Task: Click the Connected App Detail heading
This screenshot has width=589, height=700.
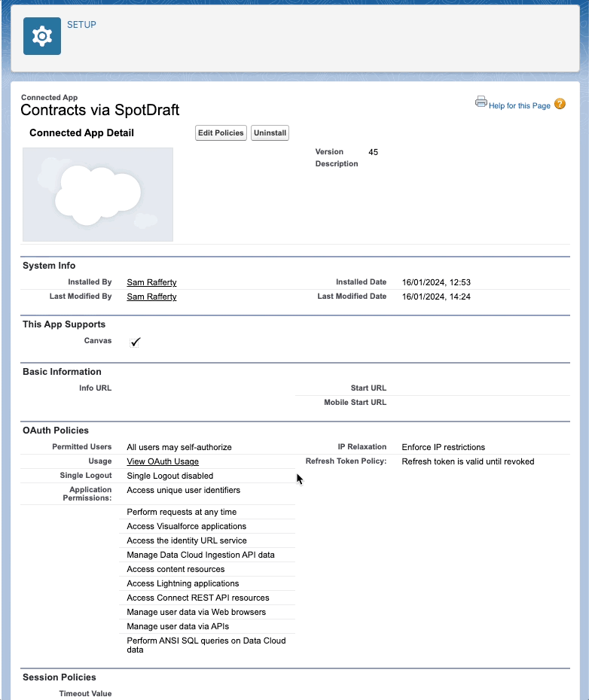Action: click(82, 133)
